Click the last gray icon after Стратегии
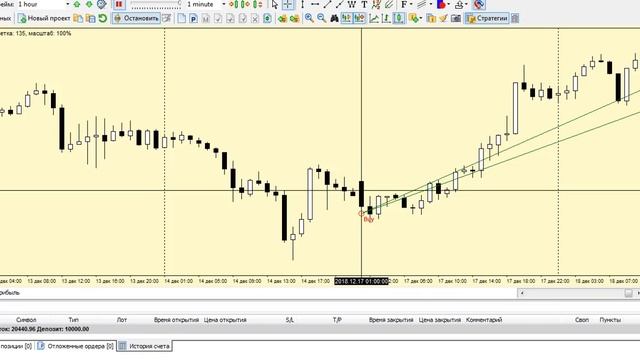The image size is (640, 360). (x=515, y=18)
